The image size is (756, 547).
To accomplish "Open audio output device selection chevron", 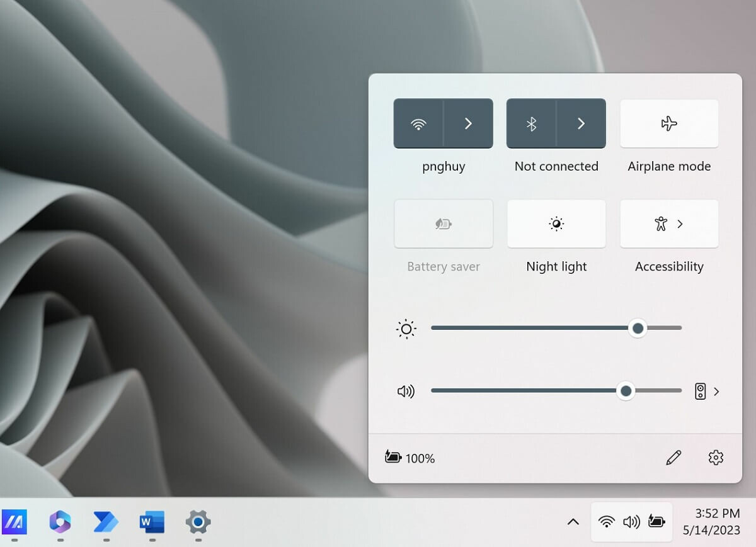I will pyautogui.click(x=716, y=391).
